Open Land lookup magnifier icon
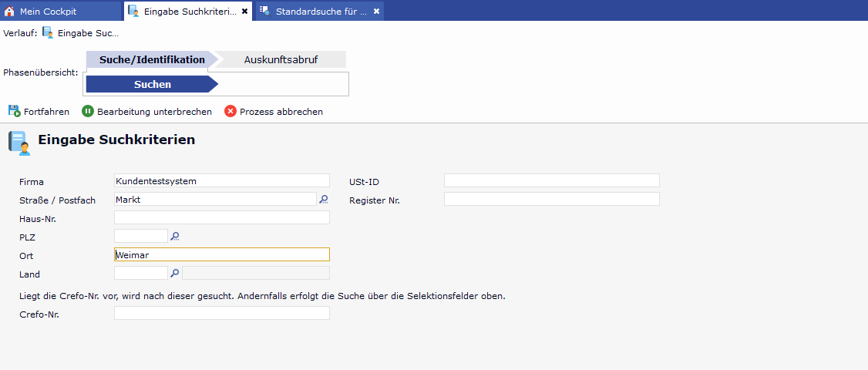 175,273
